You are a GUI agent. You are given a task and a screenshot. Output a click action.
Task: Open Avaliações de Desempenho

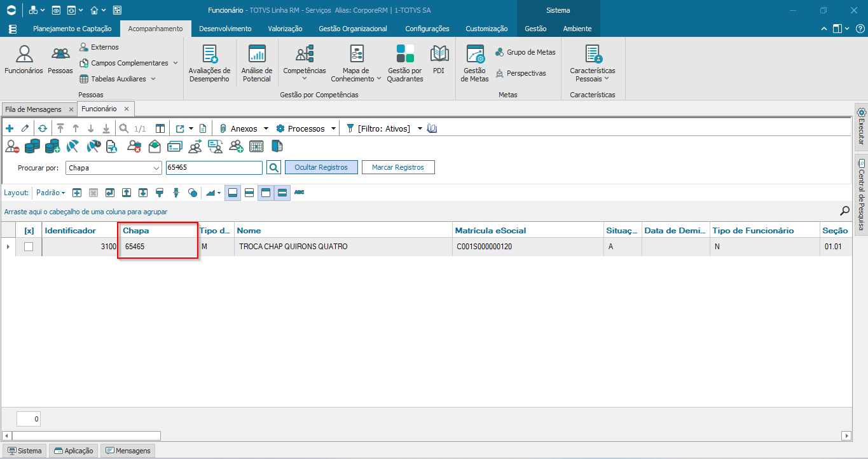[x=210, y=64]
